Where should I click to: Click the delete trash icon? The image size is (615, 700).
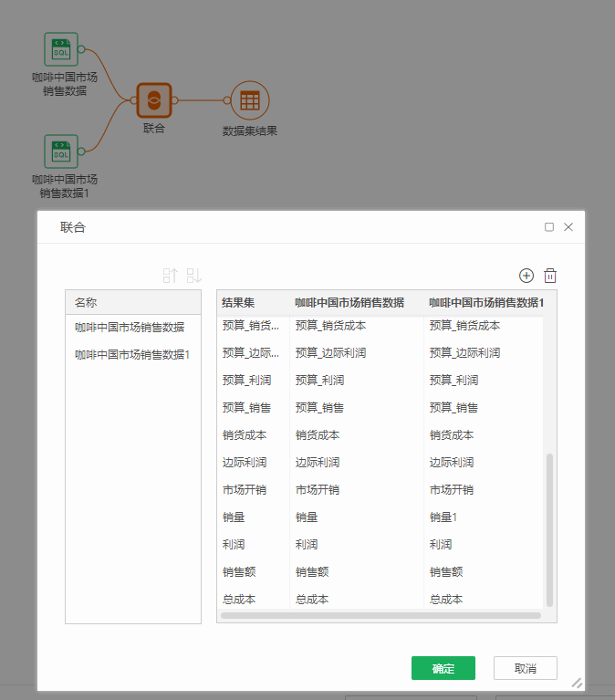click(x=550, y=276)
